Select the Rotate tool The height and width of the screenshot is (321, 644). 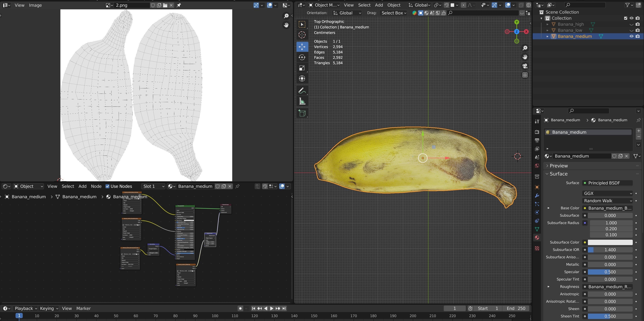302,57
